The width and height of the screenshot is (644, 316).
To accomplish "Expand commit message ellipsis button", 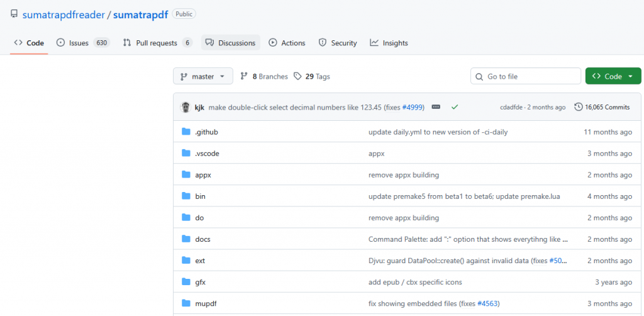I will click(x=436, y=107).
